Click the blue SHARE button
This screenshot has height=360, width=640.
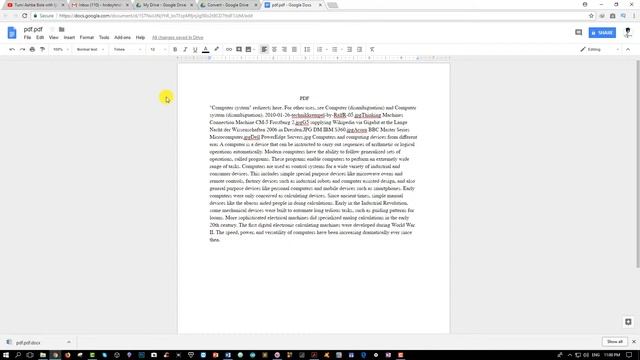click(x=602, y=33)
